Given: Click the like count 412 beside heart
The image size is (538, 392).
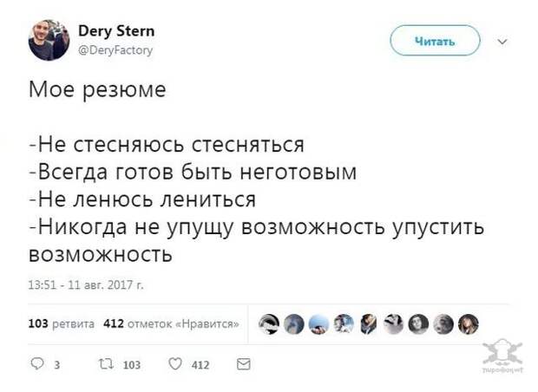Looking at the screenshot, I should [x=200, y=364].
